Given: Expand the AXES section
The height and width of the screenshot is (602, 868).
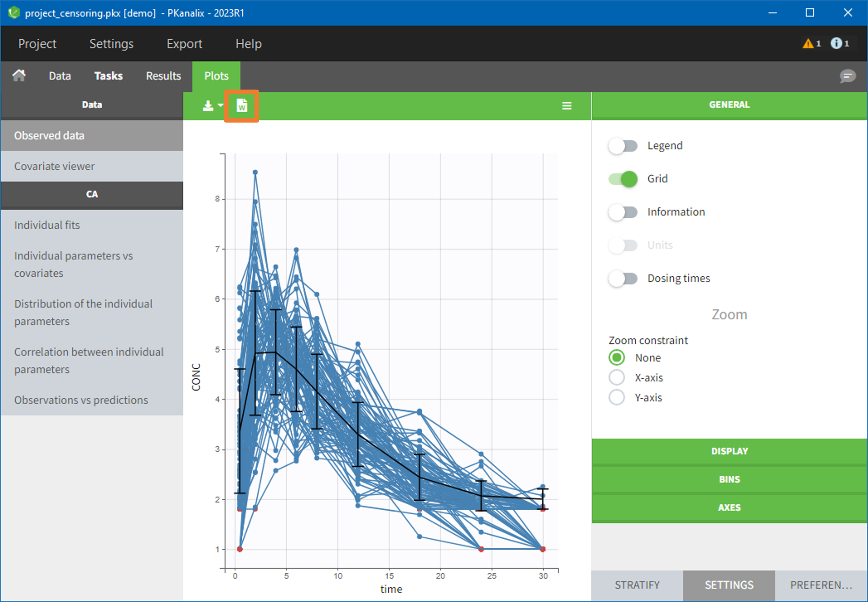Looking at the screenshot, I should click(x=729, y=508).
